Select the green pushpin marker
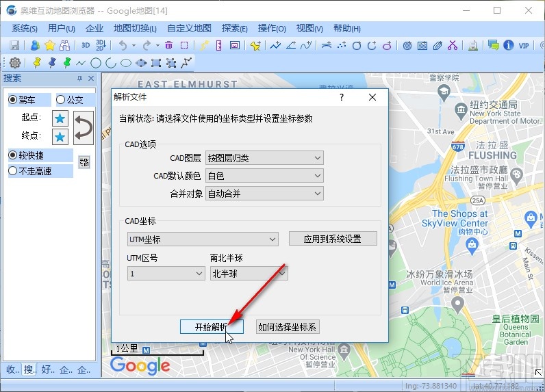 pos(67,63)
